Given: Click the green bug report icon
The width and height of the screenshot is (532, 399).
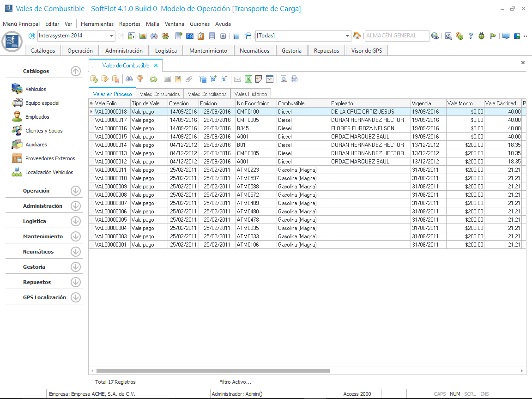Looking at the screenshot, I should tap(482, 36).
